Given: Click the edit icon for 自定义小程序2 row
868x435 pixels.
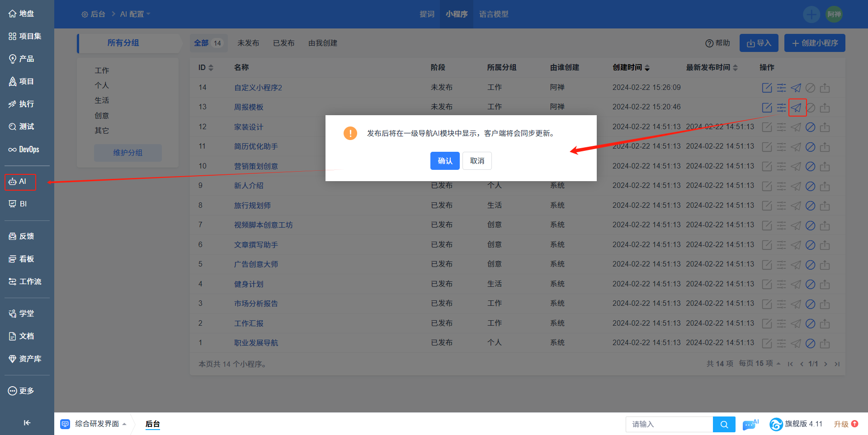Looking at the screenshot, I should (x=767, y=88).
